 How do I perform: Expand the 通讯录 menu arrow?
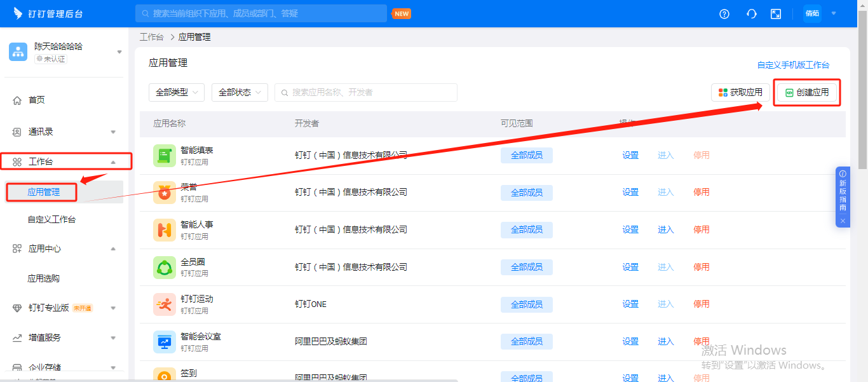click(113, 132)
